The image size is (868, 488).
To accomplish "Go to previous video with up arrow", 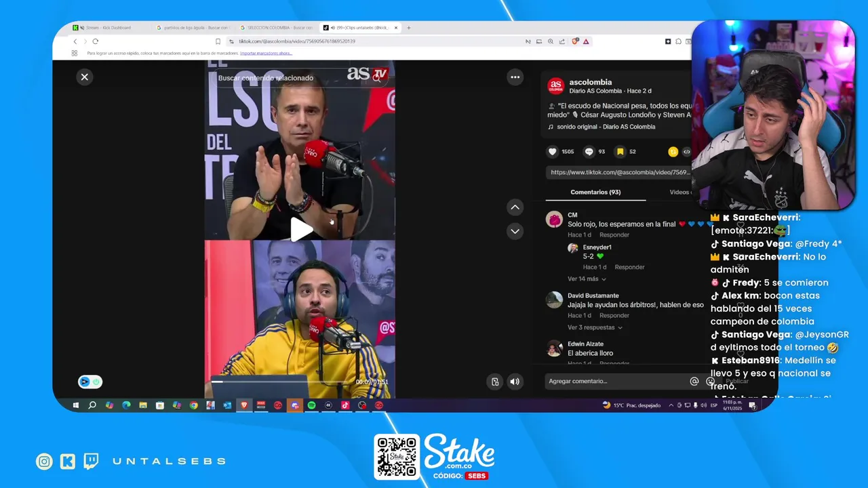I will (515, 207).
